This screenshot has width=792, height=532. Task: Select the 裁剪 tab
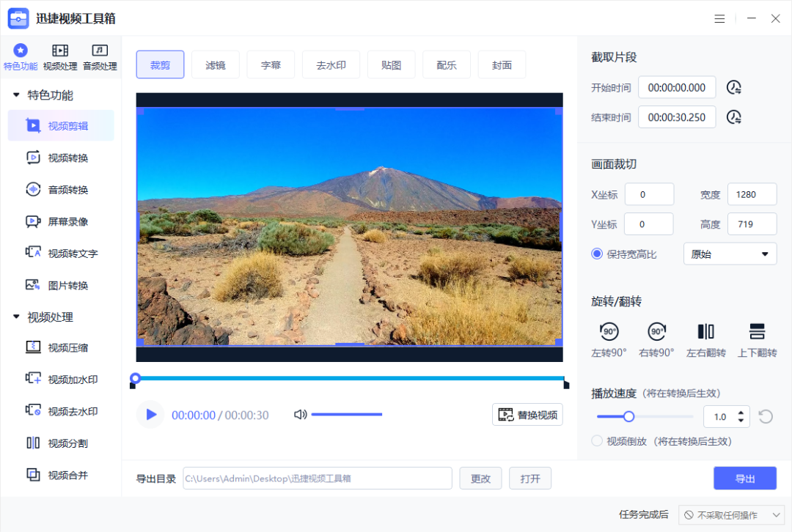[x=160, y=64]
